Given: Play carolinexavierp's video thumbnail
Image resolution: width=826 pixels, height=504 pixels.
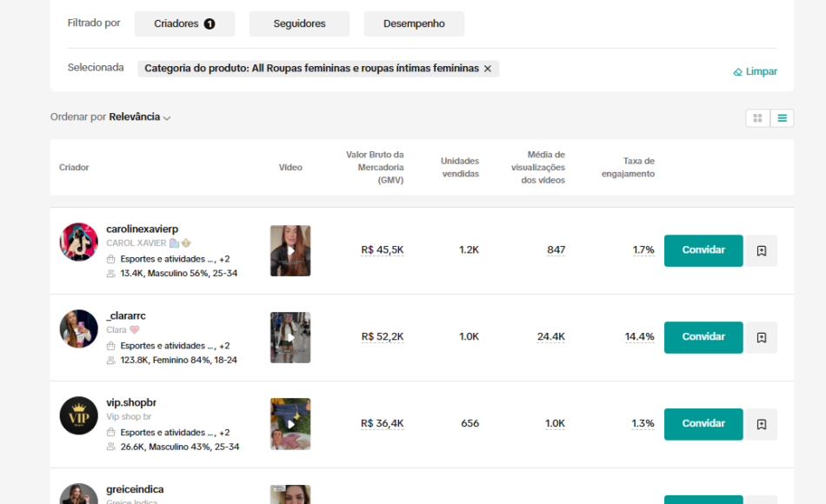Looking at the screenshot, I should tap(290, 251).
